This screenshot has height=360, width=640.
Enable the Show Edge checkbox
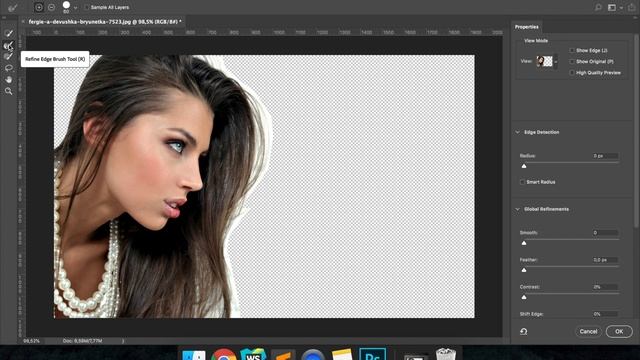point(572,50)
